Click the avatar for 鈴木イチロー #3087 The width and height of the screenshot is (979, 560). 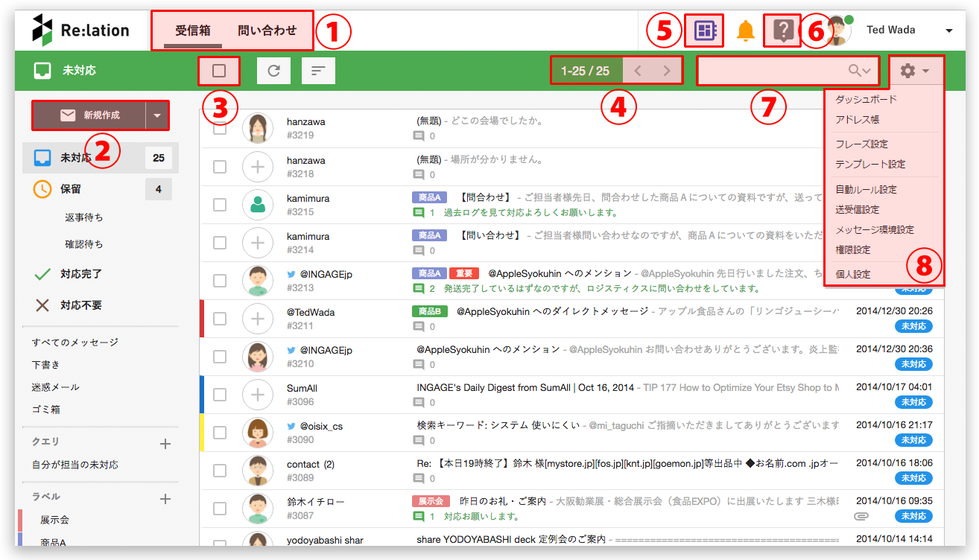click(258, 509)
